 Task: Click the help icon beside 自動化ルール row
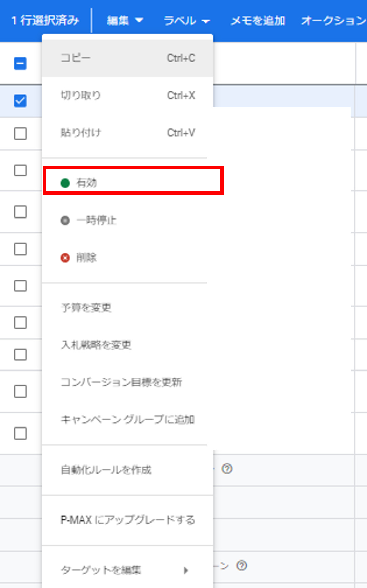pyautogui.click(x=227, y=469)
